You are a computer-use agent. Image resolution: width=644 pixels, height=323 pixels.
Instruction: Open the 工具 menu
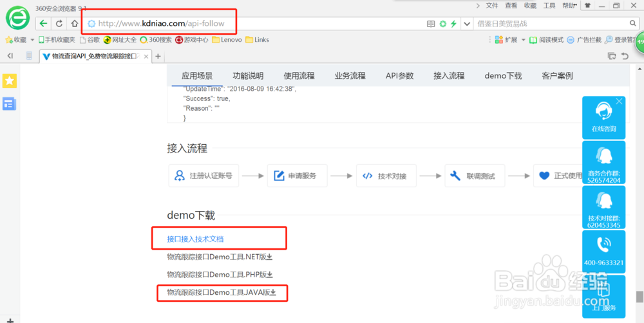pyautogui.click(x=549, y=5)
